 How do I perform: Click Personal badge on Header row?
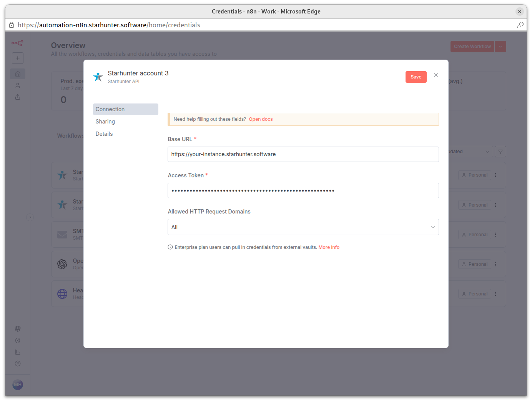(x=475, y=294)
